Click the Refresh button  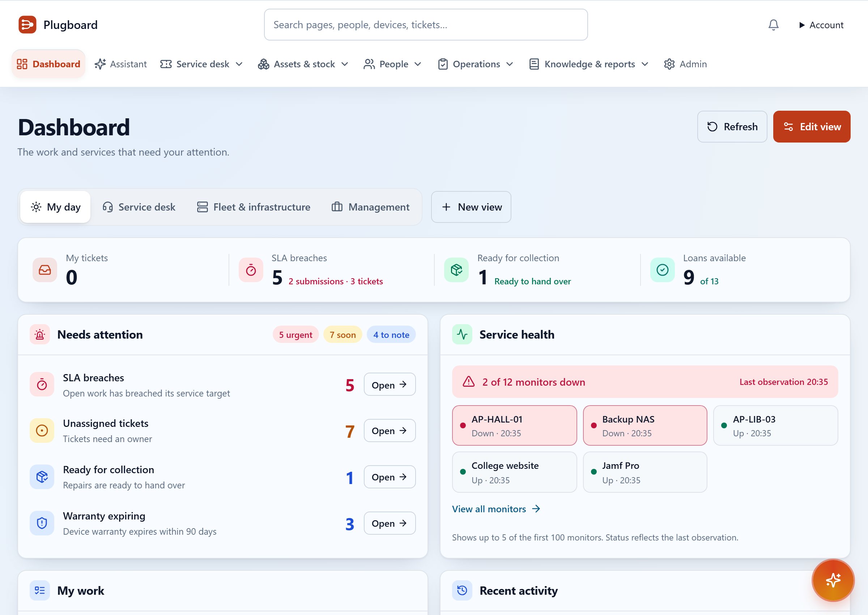[x=732, y=127]
